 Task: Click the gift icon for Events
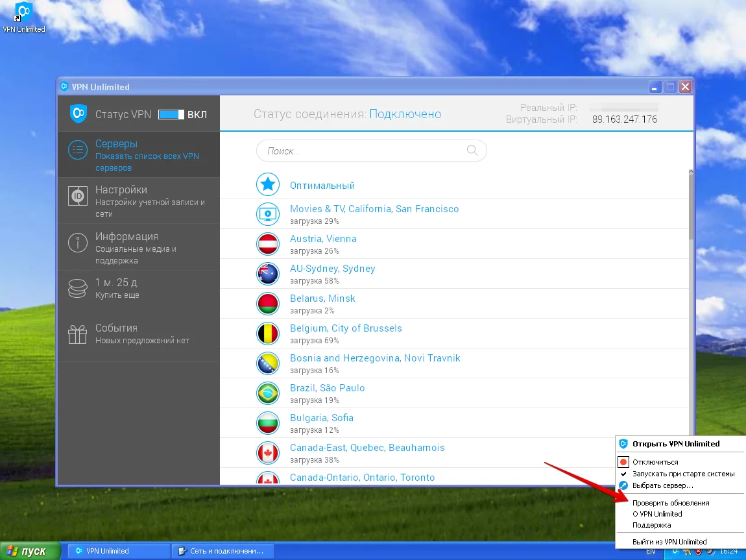(x=78, y=334)
